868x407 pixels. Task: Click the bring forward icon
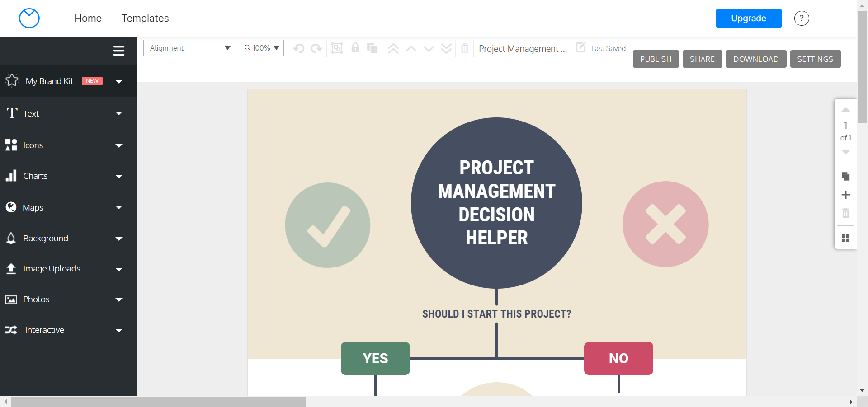pos(411,48)
